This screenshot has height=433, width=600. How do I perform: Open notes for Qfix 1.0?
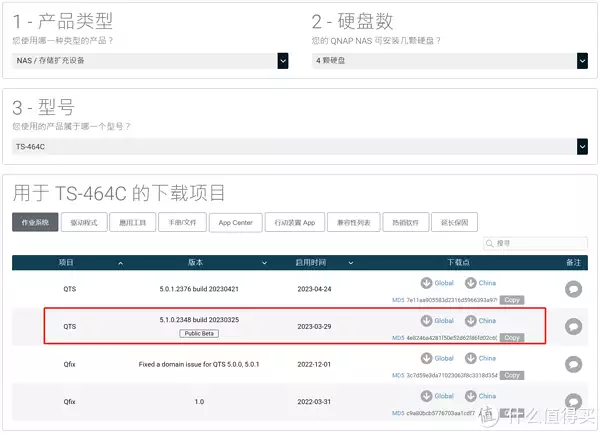tap(573, 402)
